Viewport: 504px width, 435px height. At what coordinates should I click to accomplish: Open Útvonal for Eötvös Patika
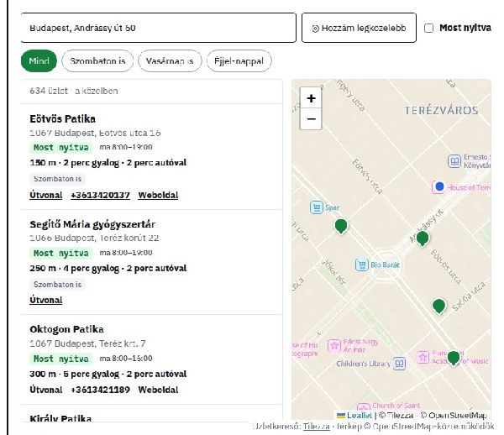click(x=46, y=195)
